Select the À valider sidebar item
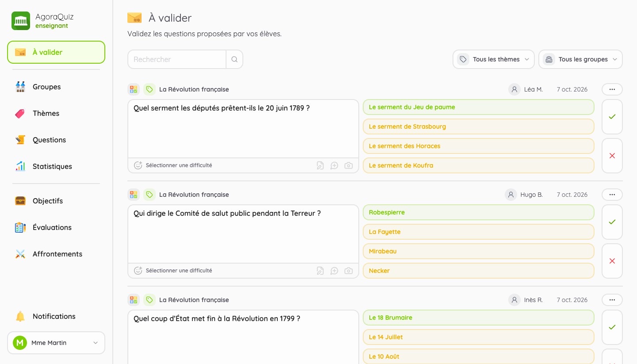Image resolution: width=637 pixels, height=364 pixels. (x=56, y=52)
